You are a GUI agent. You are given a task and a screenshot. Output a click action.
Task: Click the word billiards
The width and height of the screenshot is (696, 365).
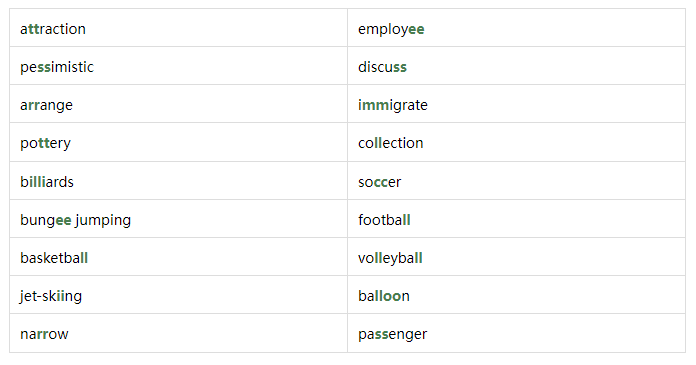coord(47,182)
